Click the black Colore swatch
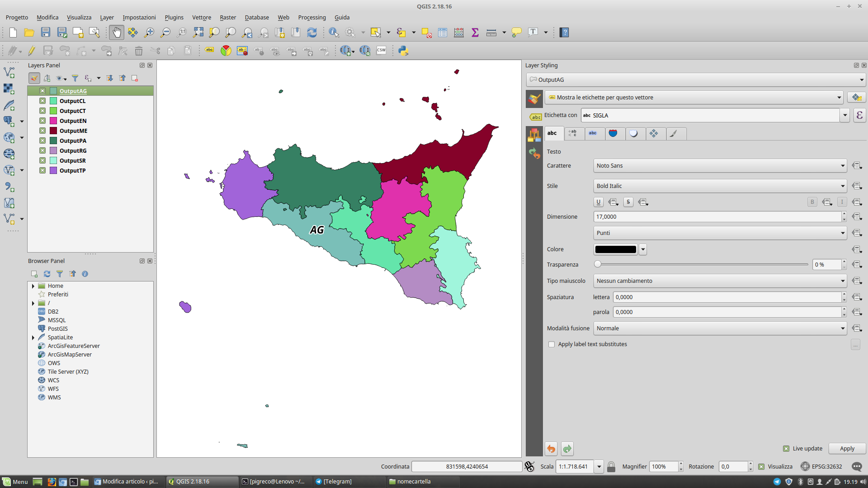Image resolution: width=868 pixels, height=488 pixels. (x=615, y=249)
